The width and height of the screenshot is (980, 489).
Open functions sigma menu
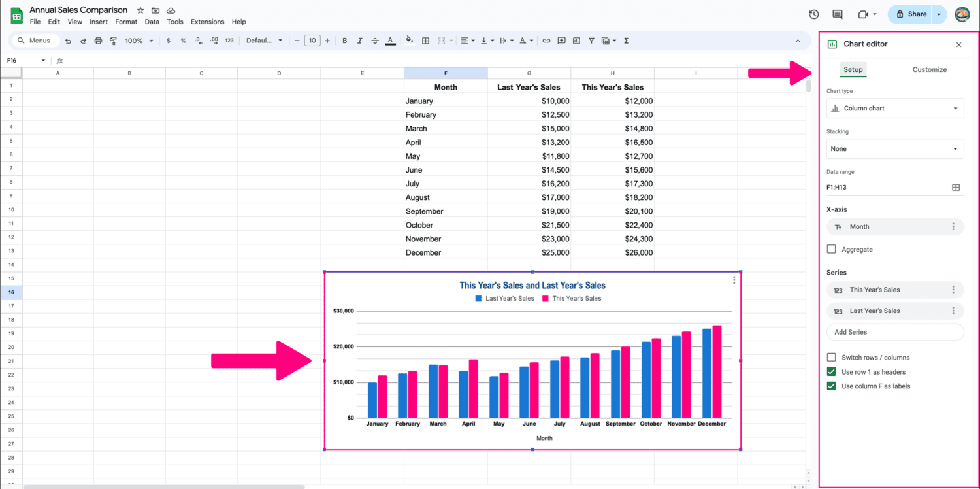(626, 41)
